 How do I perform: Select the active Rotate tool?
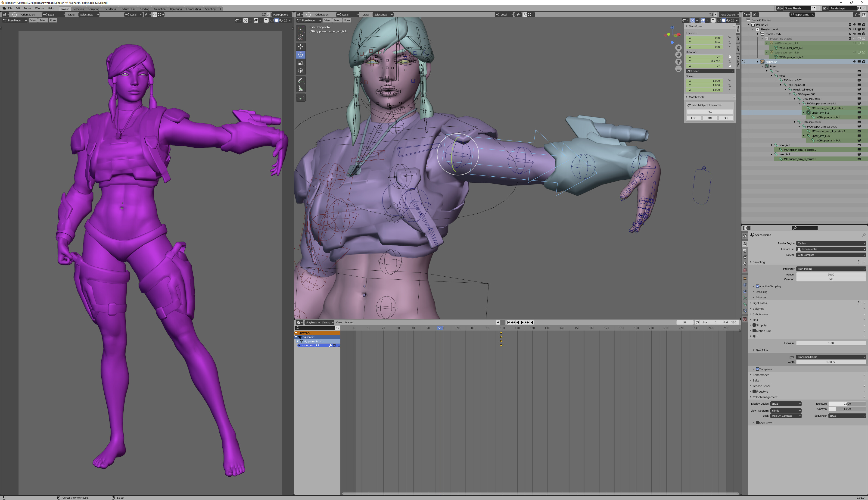click(x=301, y=55)
